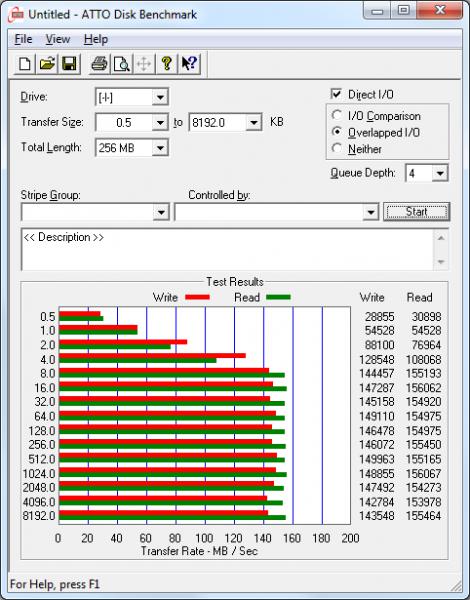The width and height of the screenshot is (470, 600).
Task: Toggle the Direct I/O checkbox
Action: tap(336, 94)
